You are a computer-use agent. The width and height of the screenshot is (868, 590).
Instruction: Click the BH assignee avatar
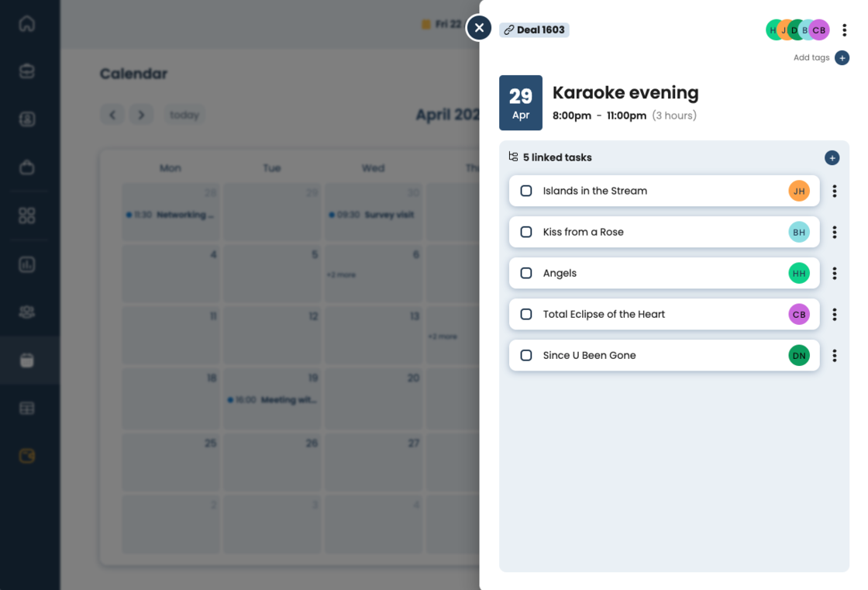pos(799,232)
